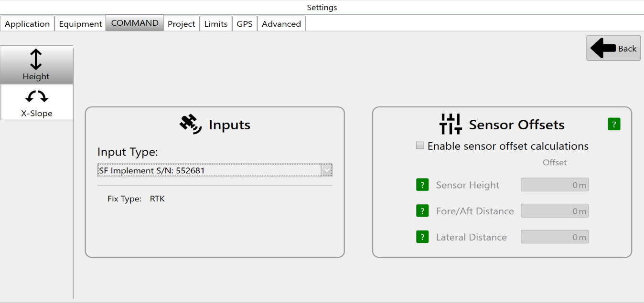Click the Settings window title
644x303 pixels.
322,7
